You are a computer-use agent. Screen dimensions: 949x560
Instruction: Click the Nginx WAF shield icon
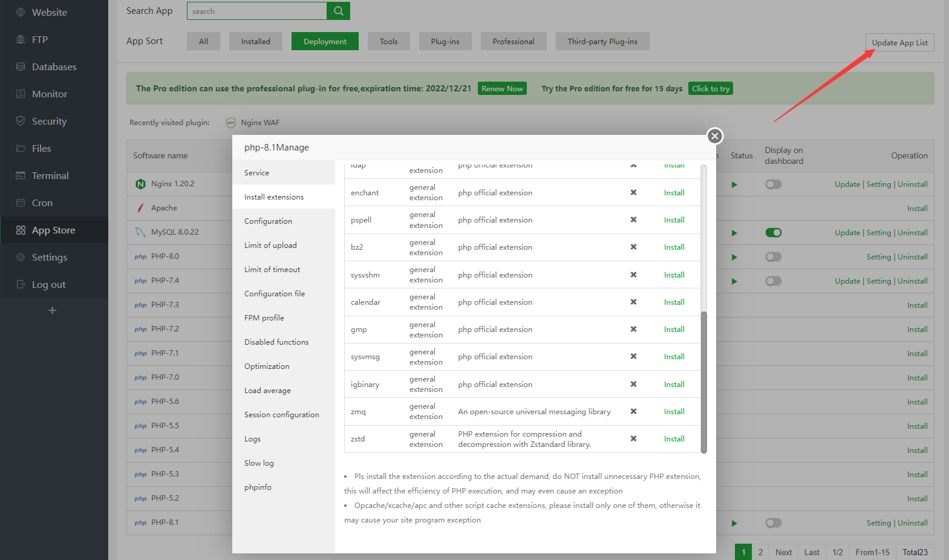tap(230, 123)
